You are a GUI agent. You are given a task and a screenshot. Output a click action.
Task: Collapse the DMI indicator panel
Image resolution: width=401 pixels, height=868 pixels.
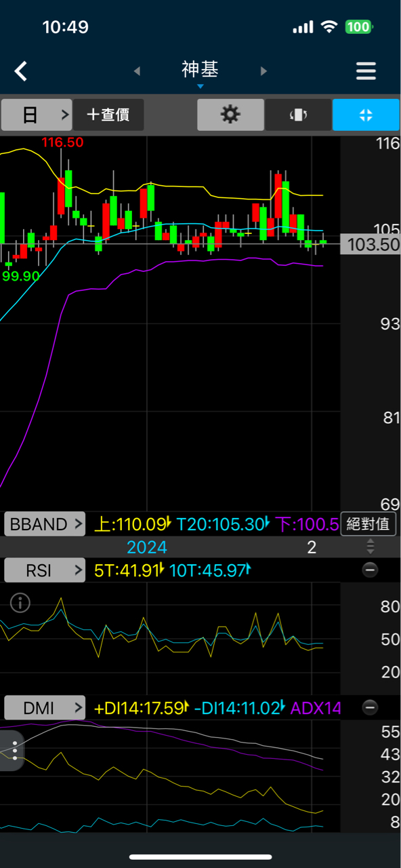(x=370, y=708)
